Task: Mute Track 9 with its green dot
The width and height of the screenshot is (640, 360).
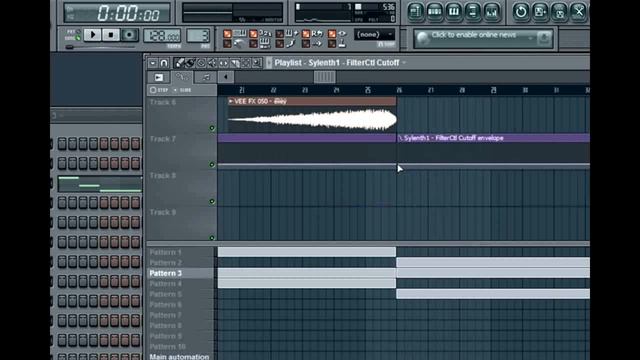Action: [x=212, y=238]
